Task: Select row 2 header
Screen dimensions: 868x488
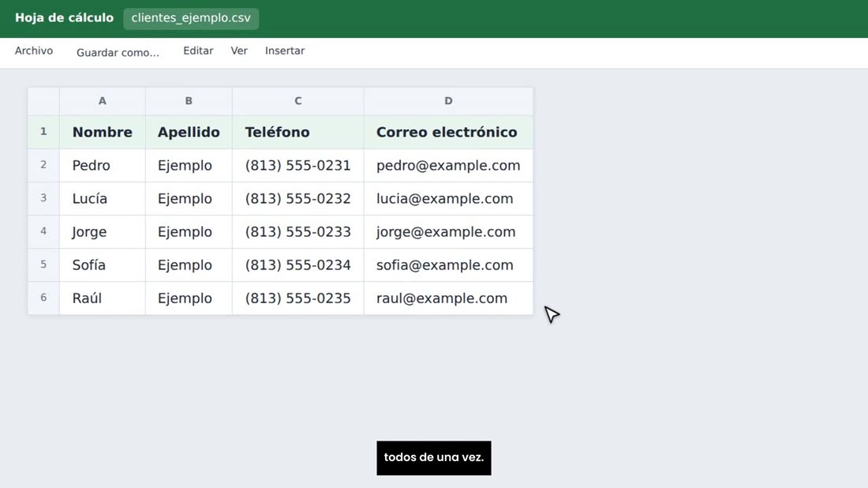Action: tap(43, 165)
